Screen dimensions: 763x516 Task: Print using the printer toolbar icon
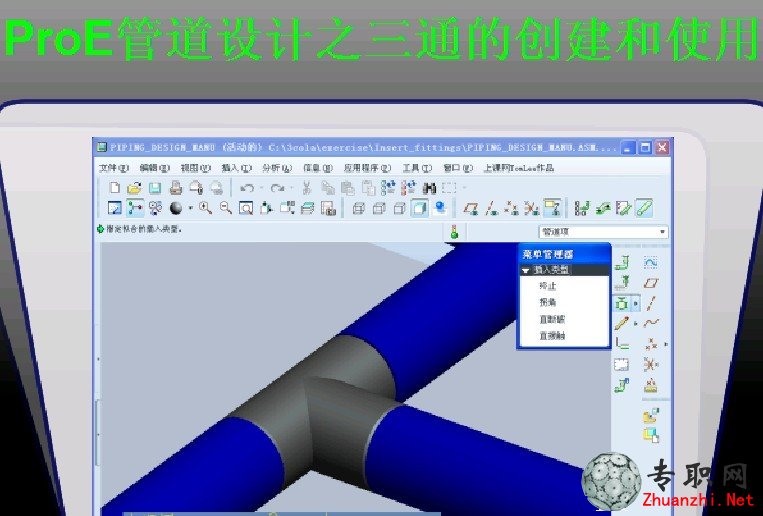point(176,187)
